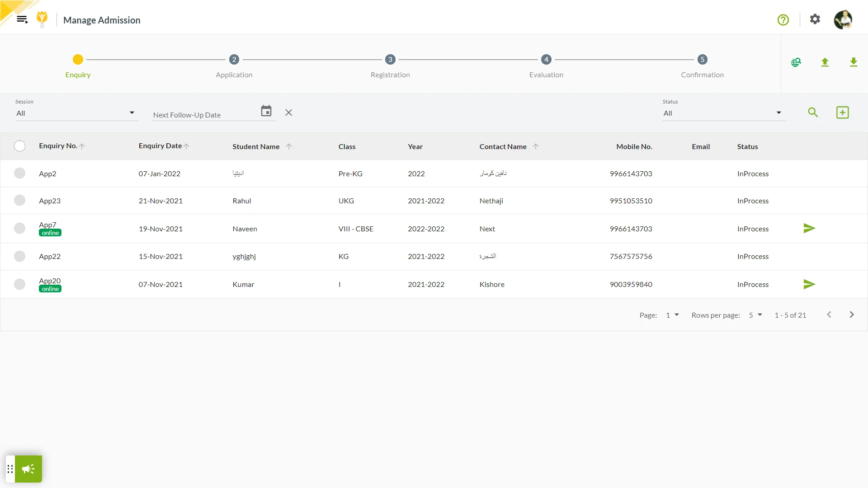Open the calendar date picker
Screen dimensions: 868x488
pos(266,111)
